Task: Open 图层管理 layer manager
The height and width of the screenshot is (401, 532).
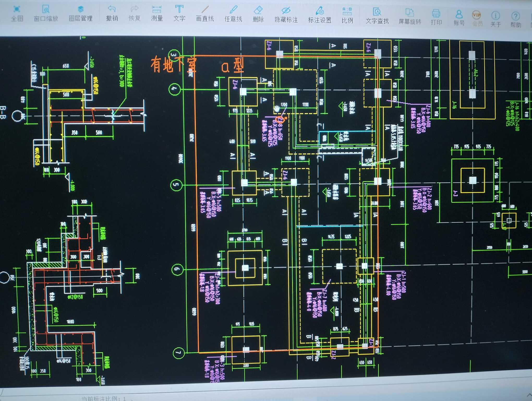Action: pos(81,13)
